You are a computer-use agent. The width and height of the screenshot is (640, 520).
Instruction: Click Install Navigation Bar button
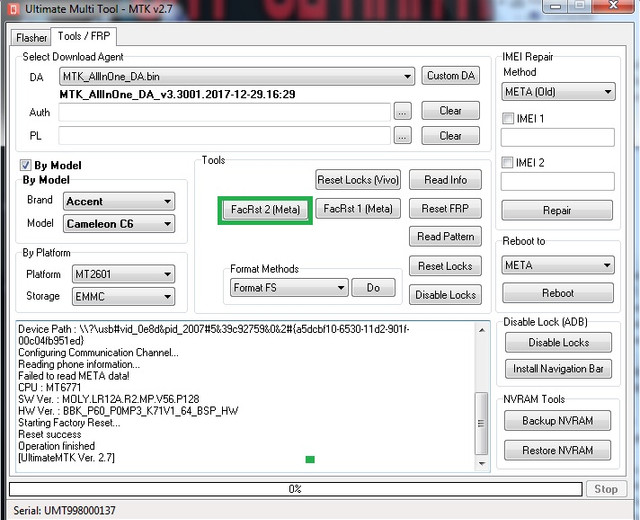[x=558, y=369]
